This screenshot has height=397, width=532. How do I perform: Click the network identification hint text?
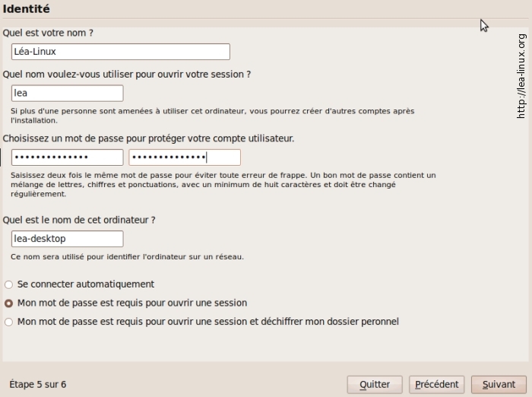(127, 257)
